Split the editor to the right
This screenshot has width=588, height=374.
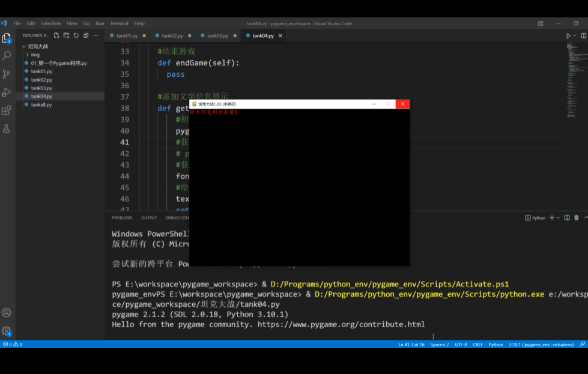(584, 35)
